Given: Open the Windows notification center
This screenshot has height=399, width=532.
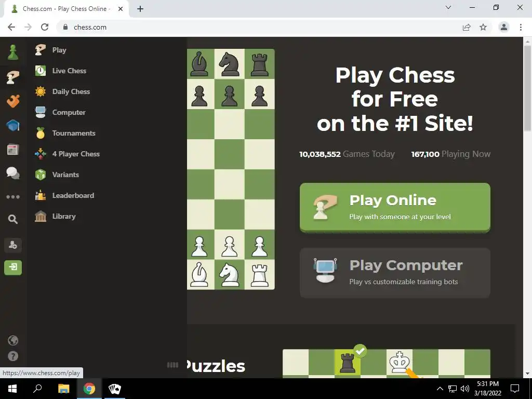Looking at the screenshot, I should tap(515, 389).
